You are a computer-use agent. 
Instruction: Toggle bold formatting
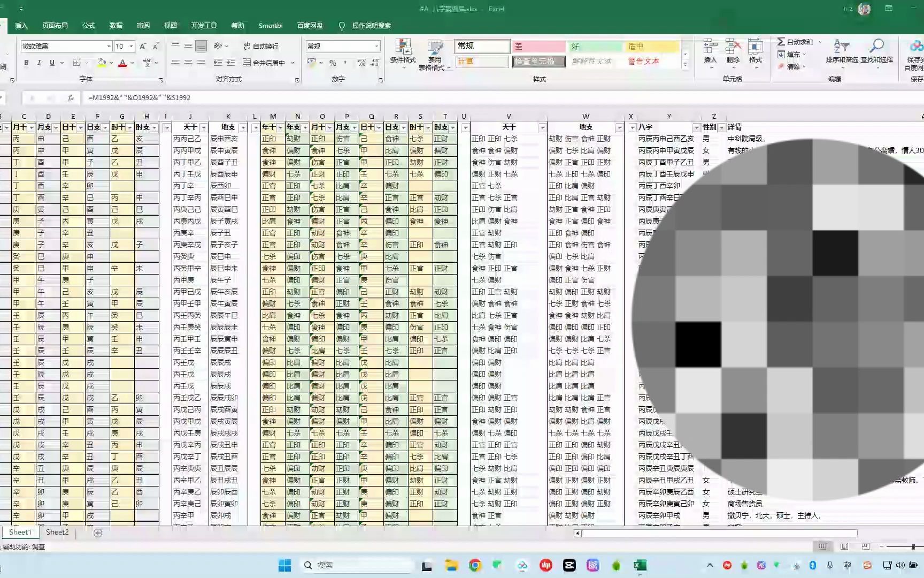pos(26,63)
